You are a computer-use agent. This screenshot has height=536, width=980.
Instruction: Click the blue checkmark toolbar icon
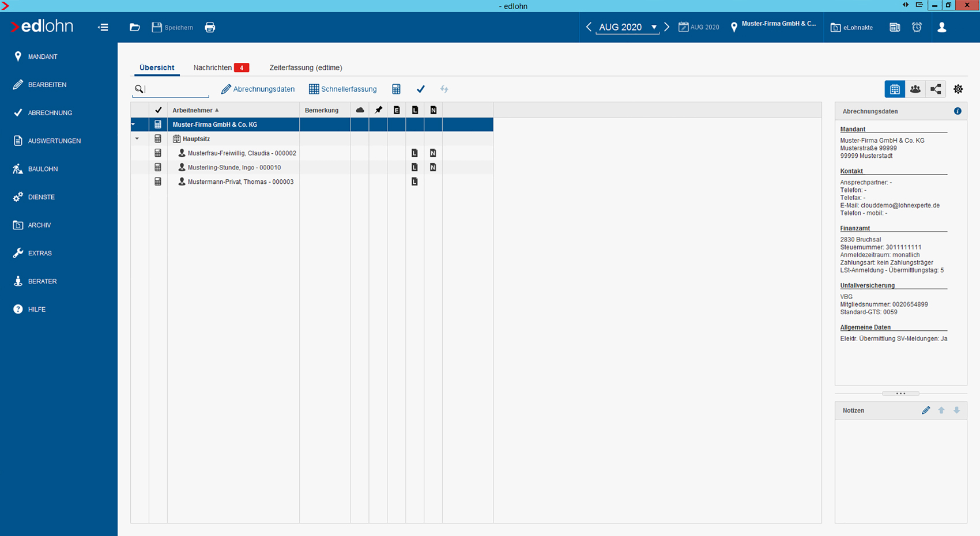click(x=420, y=89)
